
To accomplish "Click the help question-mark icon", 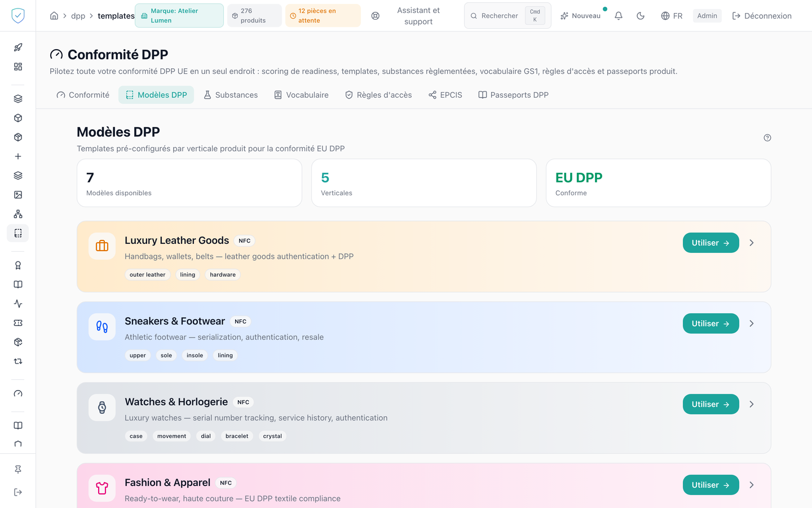I will coord(767,138).
